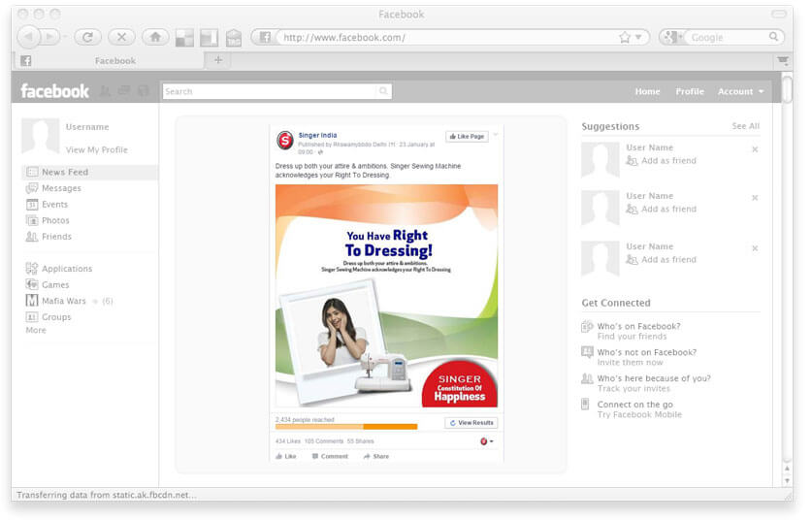Open Applications in left sidebar

pyautogui.click(x=58, y=269)
